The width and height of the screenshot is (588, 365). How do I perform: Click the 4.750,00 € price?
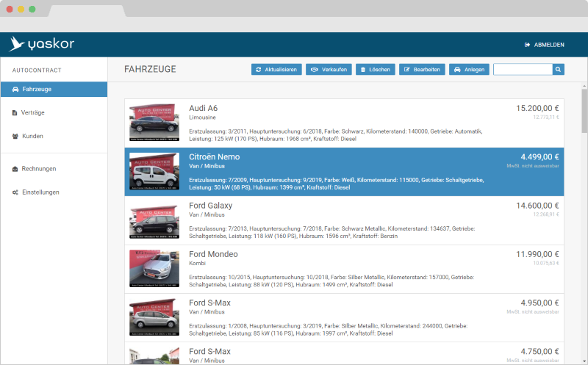[x=539, y=351]
